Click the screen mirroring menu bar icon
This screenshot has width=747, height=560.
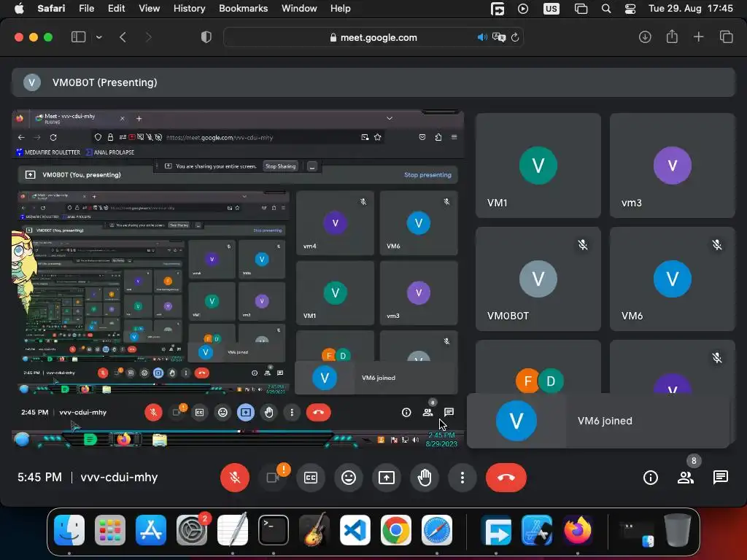pos(581,9)
